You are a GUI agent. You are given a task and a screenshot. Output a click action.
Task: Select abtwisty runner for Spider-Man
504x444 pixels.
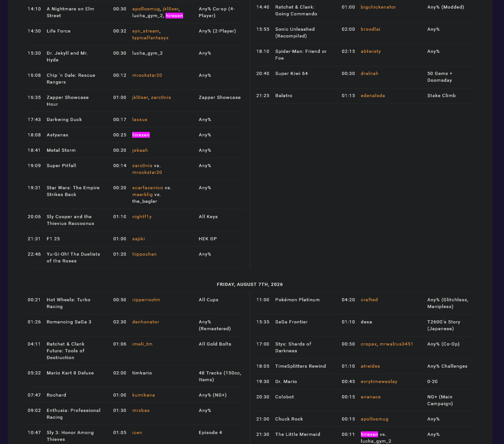pyautogui.click(x=371, y=51)
